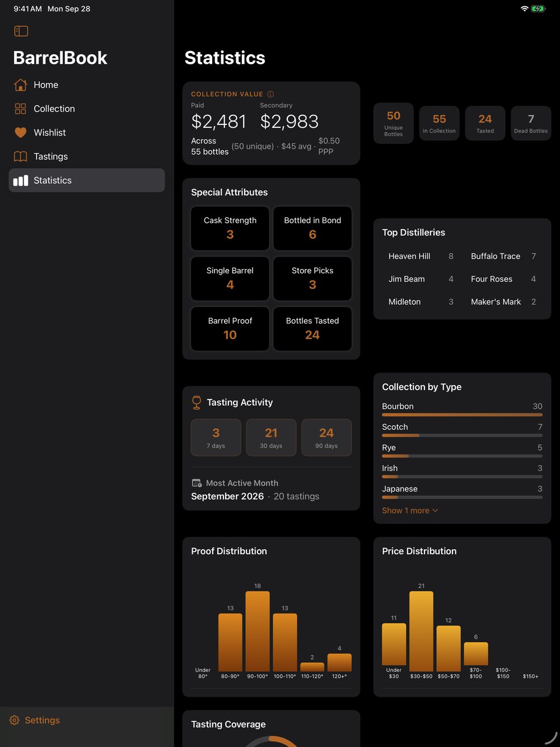Click the $70-$100 price bar
The width and height of the screenshot is (560, 747).
coord(476,653)
